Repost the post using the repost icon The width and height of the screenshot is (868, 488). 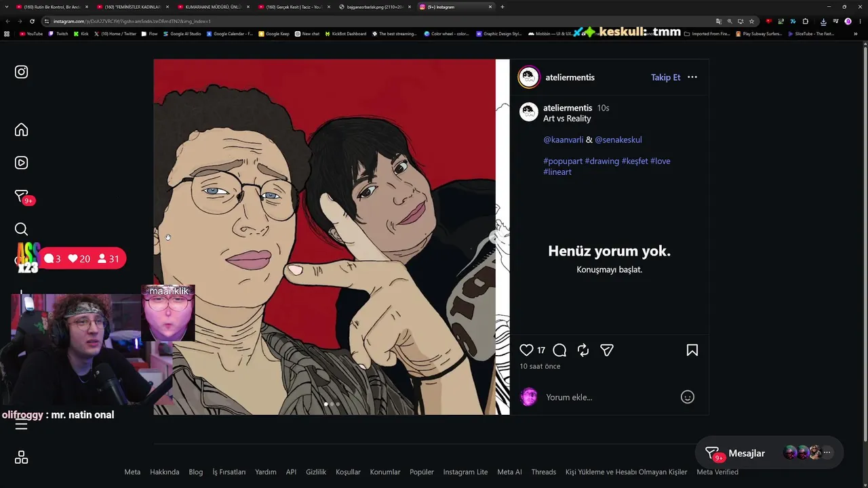[x=583, y=350]
